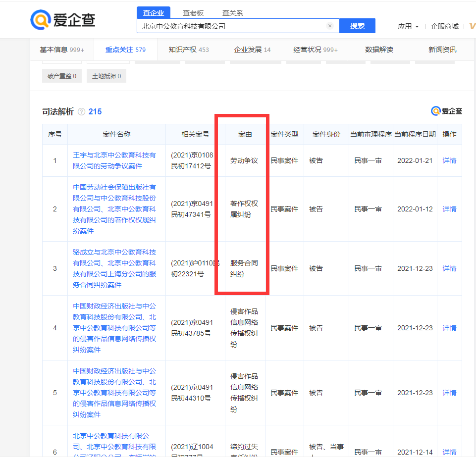Click the 案由 column header

click(245, 134)
